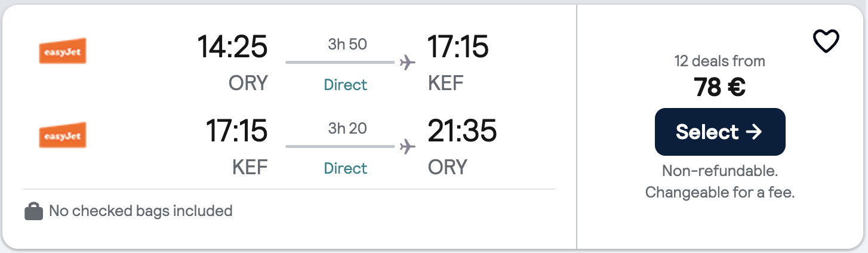Click the airplane icon on outbound leg

[x=407, y=62]
